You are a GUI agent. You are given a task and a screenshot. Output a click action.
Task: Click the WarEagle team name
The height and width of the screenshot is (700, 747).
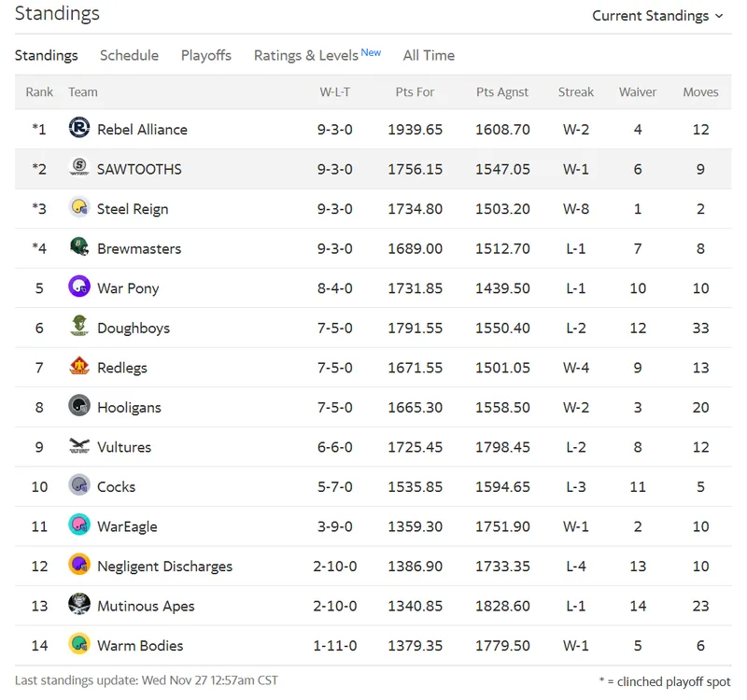(x=127, y=526)
